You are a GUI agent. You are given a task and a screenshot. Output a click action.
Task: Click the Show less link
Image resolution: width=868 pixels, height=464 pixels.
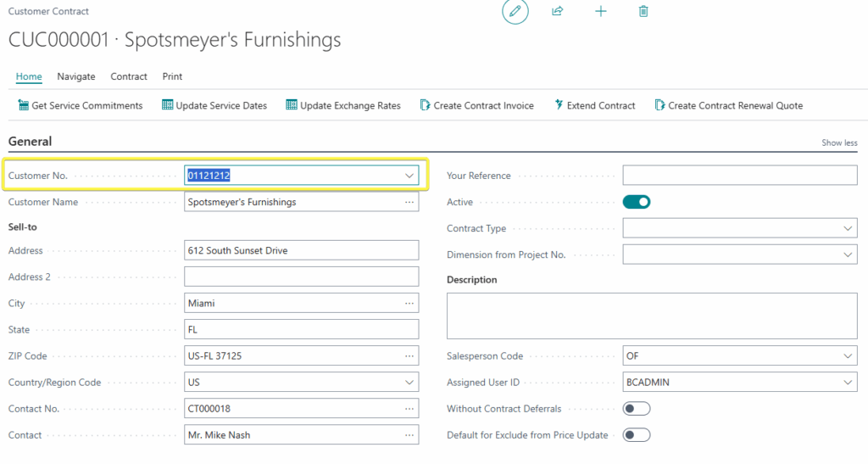pyautogui.click(x=839, y=143)
